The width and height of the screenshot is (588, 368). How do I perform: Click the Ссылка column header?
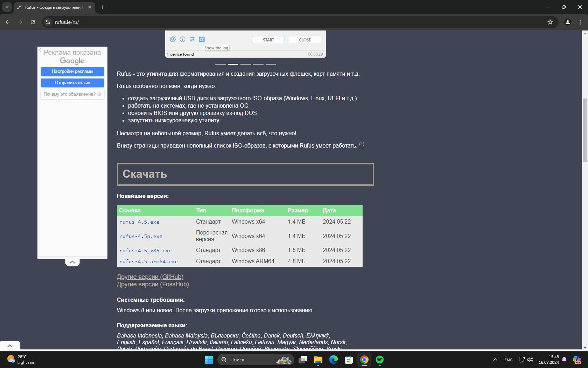coord(129,210)
